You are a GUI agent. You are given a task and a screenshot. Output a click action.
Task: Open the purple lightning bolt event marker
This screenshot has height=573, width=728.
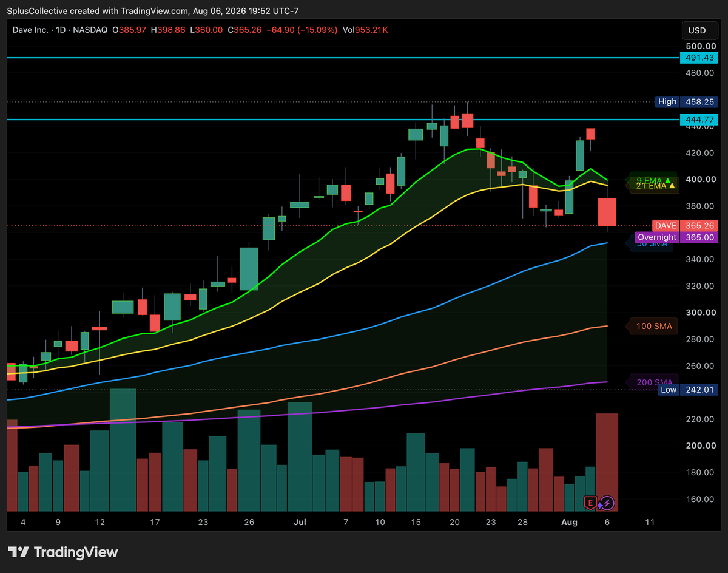[x=607, y=503]
